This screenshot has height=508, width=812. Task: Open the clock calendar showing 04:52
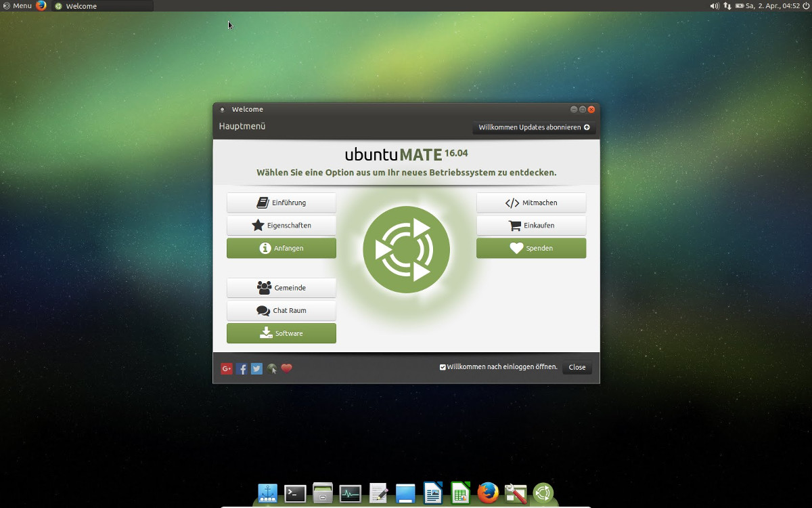pyautogui.click(x=773, y=5)
